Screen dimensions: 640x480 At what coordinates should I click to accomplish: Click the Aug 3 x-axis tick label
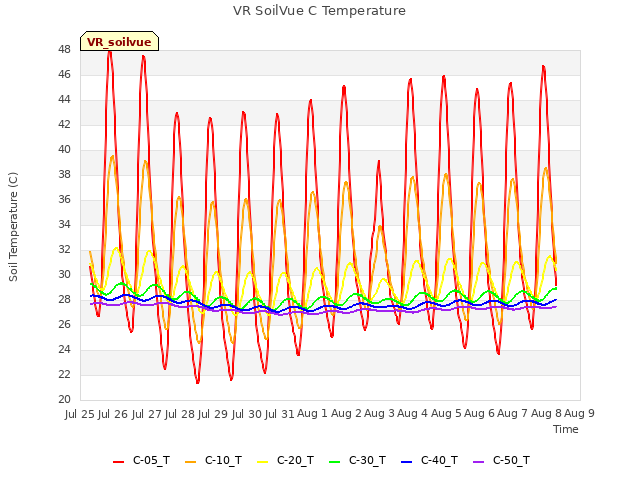380,413
